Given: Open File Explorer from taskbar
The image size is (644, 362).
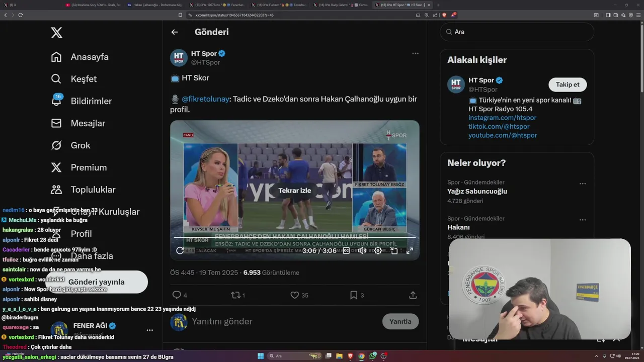Looking at the screenshot, I should 340,356.
